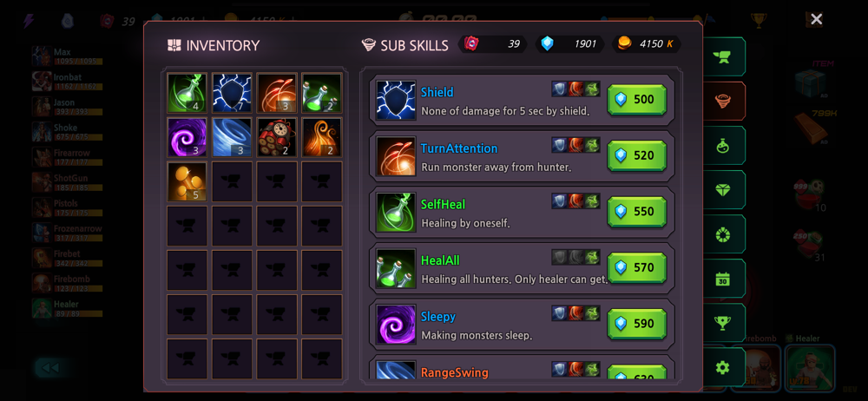Buy Sleepy skill for 590 gems

pos(636,324)
